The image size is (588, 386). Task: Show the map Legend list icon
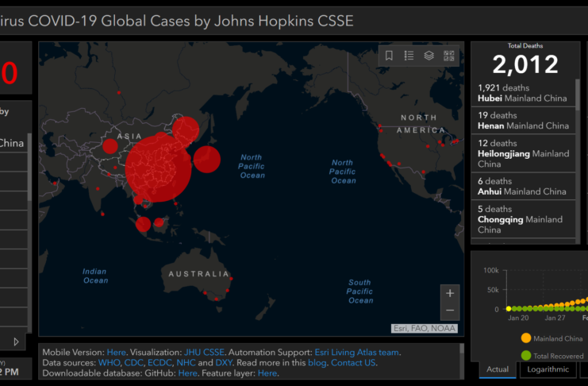[409, 56]
